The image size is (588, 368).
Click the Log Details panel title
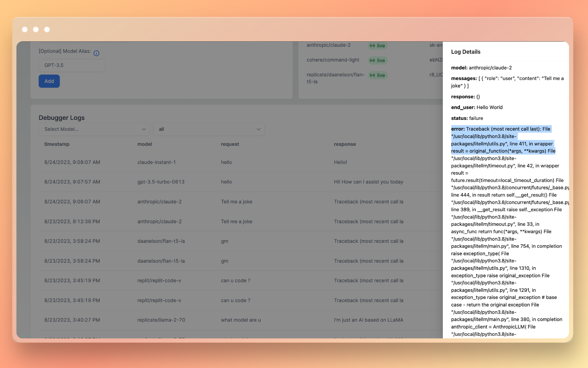click(466, 52)
